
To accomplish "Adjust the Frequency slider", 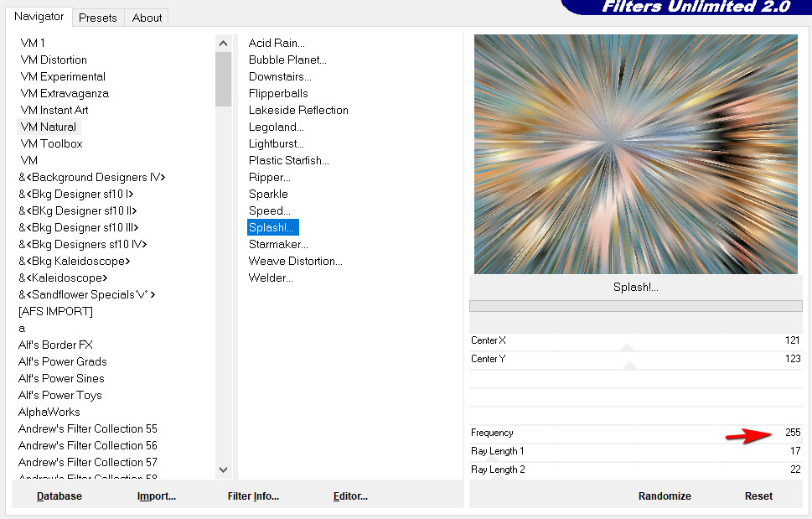I will pos(635,433).
